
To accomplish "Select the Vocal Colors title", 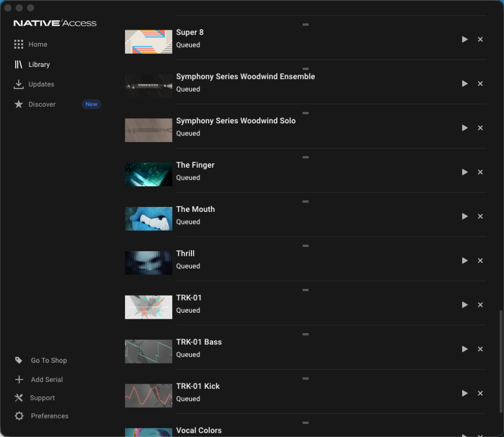I will 199,430.
